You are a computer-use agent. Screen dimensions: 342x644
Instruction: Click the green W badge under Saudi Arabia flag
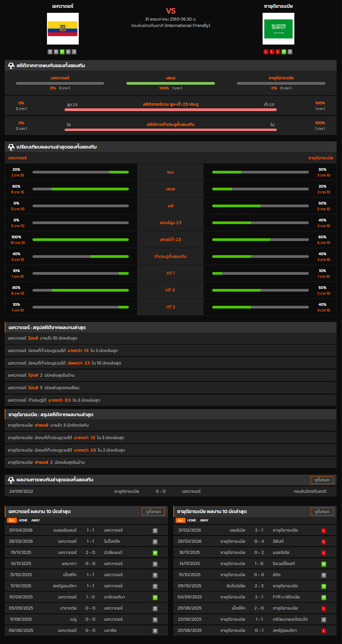(284, 52)
